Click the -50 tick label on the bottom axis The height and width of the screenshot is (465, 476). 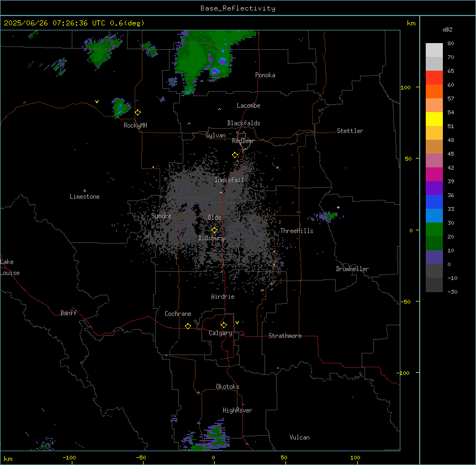tap(141, 458)
